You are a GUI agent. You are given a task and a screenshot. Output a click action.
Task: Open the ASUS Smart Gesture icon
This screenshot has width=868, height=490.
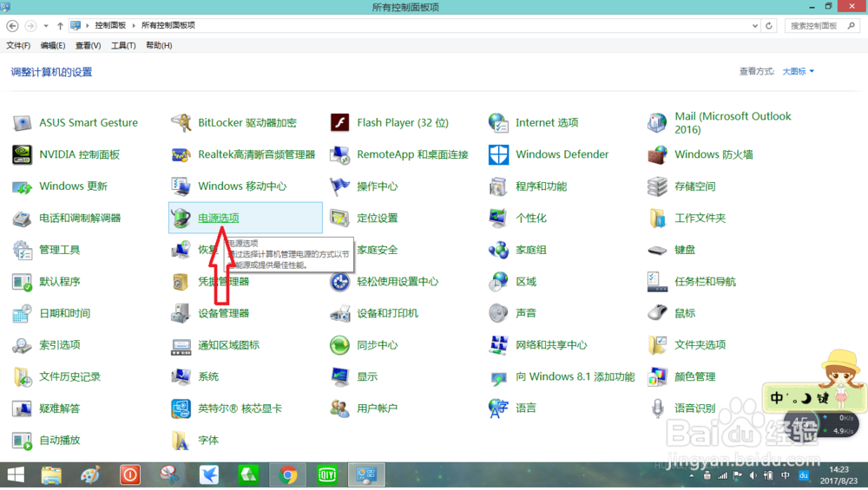[23, 123]
